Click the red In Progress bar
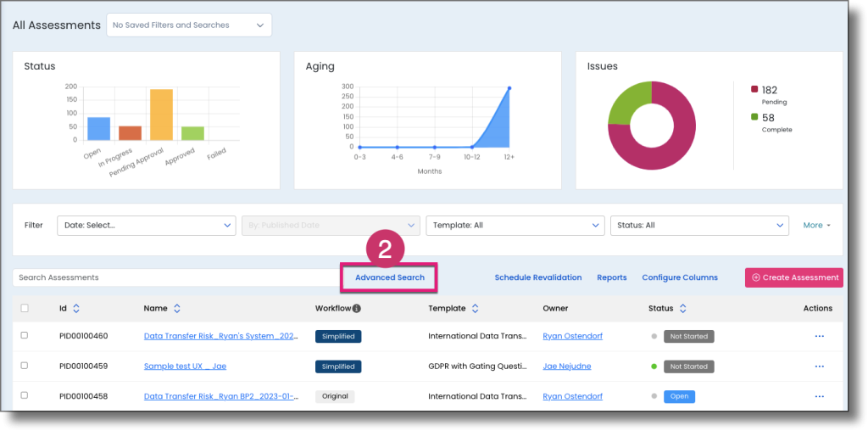This screenshot has width=868, height=431. click(x=130, y=133)
